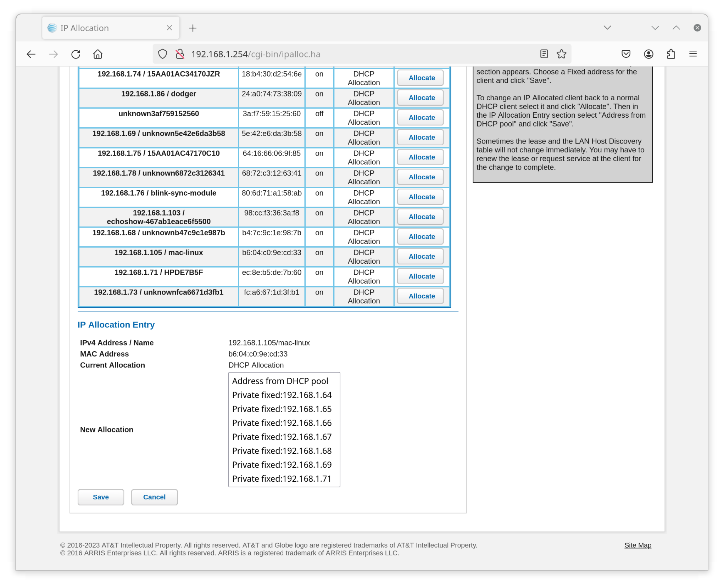The width and height of the screenshot is (724, 588).
Task: Click the insecure connection padlock icon
Action: tap(180, 54)
